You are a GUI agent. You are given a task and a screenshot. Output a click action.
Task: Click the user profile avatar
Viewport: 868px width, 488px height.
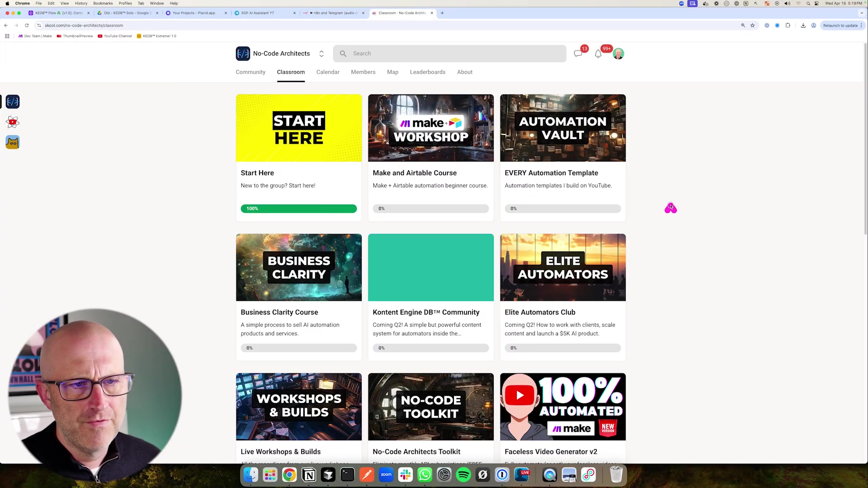(618, 54)
